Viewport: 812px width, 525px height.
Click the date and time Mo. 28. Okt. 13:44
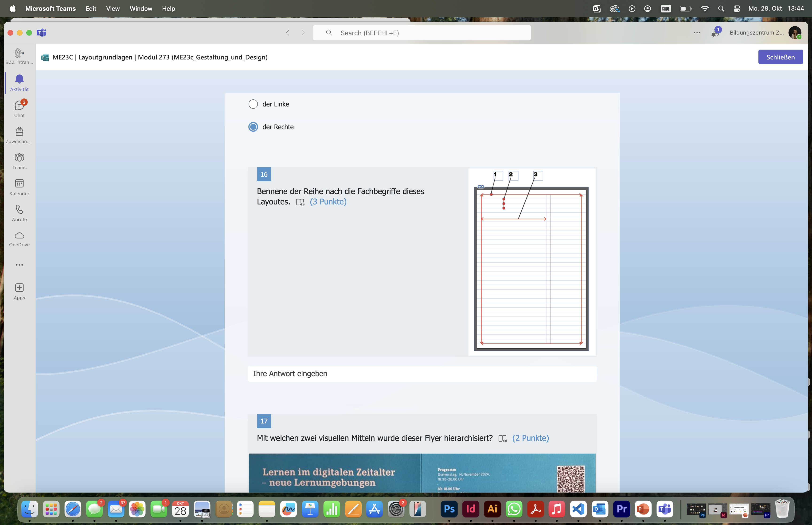pyautogui.click(x=776, y=8)
